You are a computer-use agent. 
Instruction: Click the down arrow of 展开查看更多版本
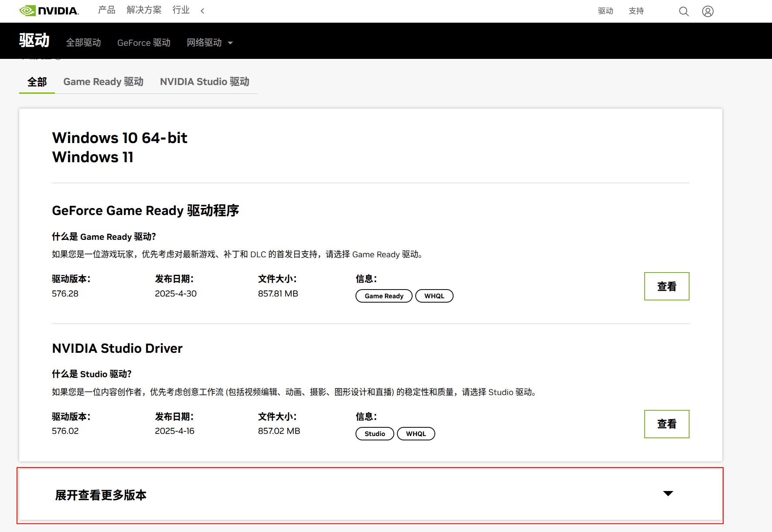click(x=668, y=494)
